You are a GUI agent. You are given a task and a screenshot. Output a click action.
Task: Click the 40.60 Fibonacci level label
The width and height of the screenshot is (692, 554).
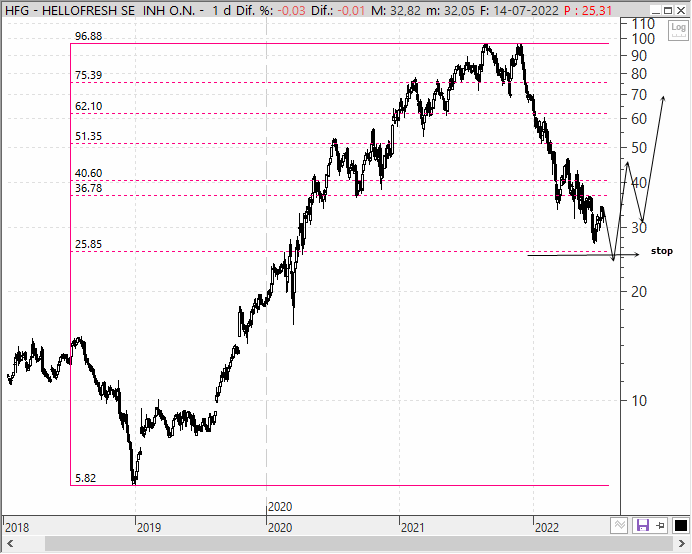[88, 173]
